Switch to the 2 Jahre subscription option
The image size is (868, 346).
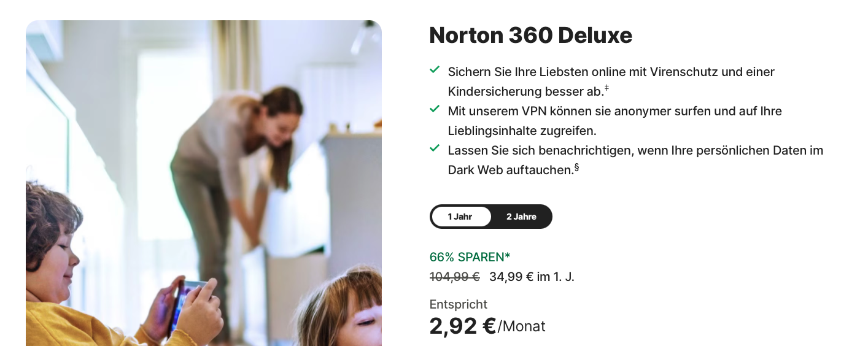(521, 217)
